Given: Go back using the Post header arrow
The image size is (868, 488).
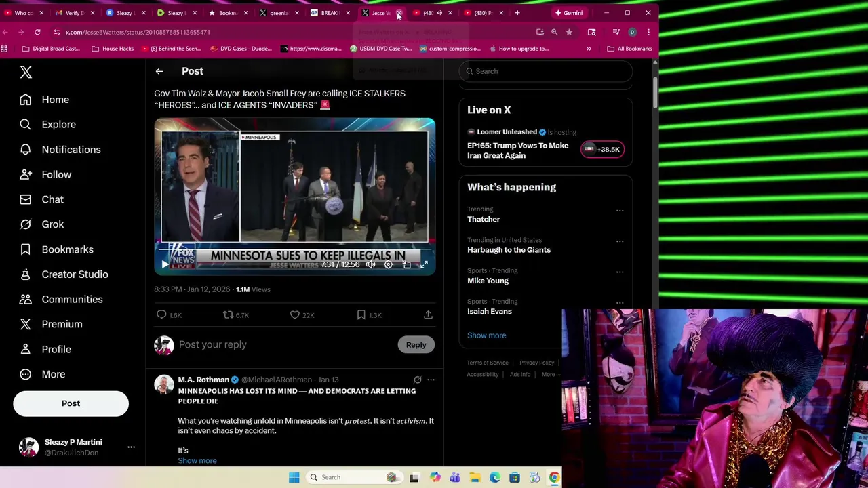Looking at the screenshot, I should click(159, 71).
